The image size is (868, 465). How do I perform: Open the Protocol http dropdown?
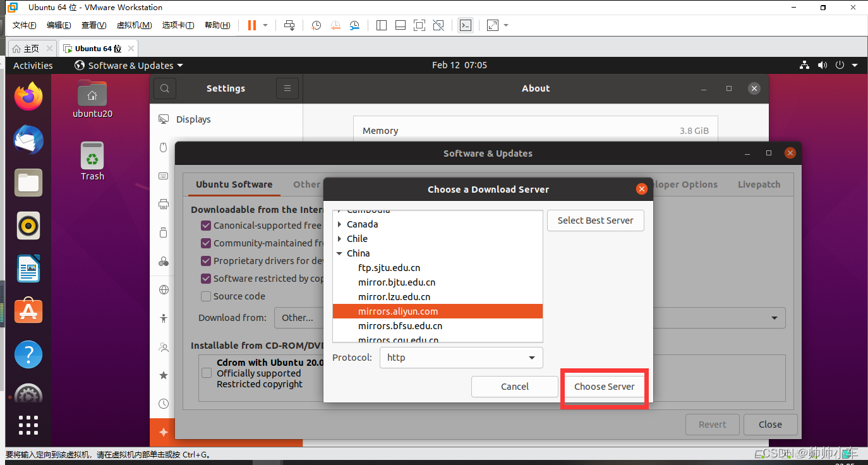pos(461,358)
